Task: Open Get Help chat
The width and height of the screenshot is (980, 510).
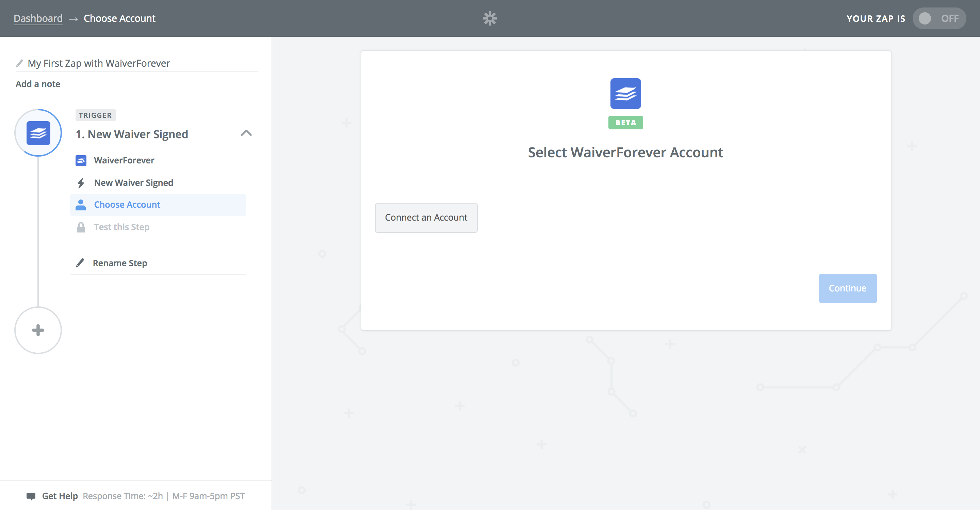Action: 60,496
